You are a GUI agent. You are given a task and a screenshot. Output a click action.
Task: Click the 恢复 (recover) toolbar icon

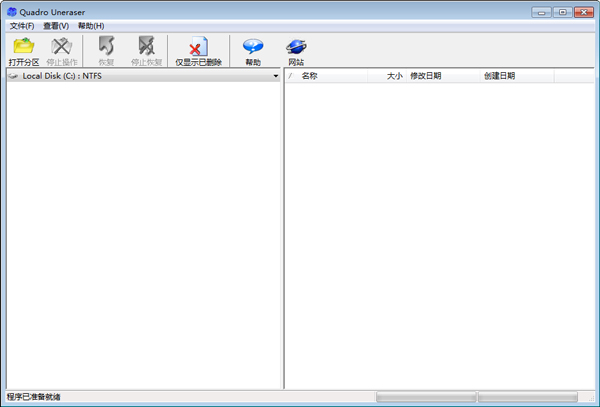point(106,46)
